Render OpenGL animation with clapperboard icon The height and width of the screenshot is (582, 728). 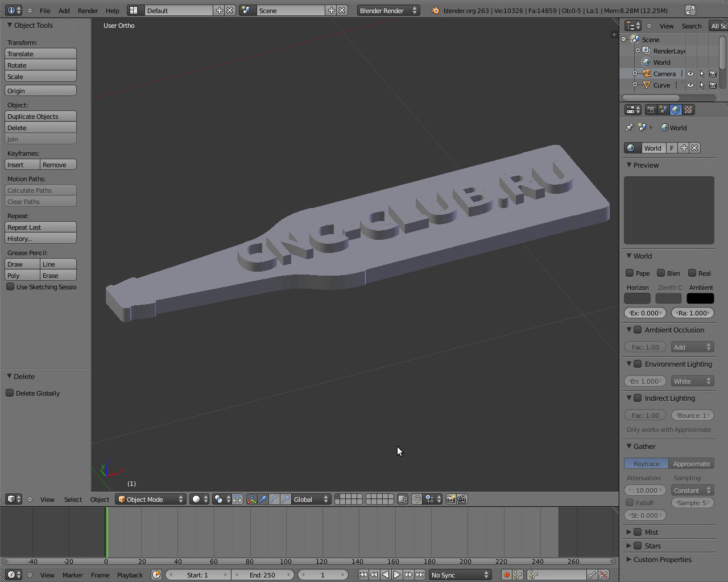tap(462, 499)
